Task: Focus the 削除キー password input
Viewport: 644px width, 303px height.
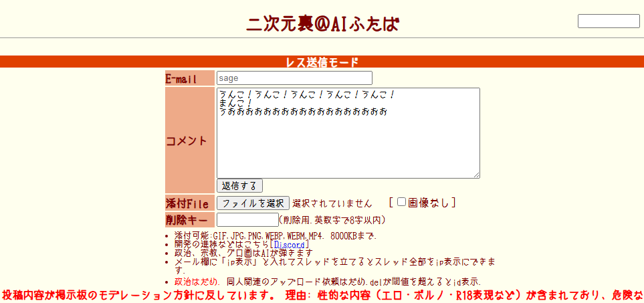Action: pos(247,219)
